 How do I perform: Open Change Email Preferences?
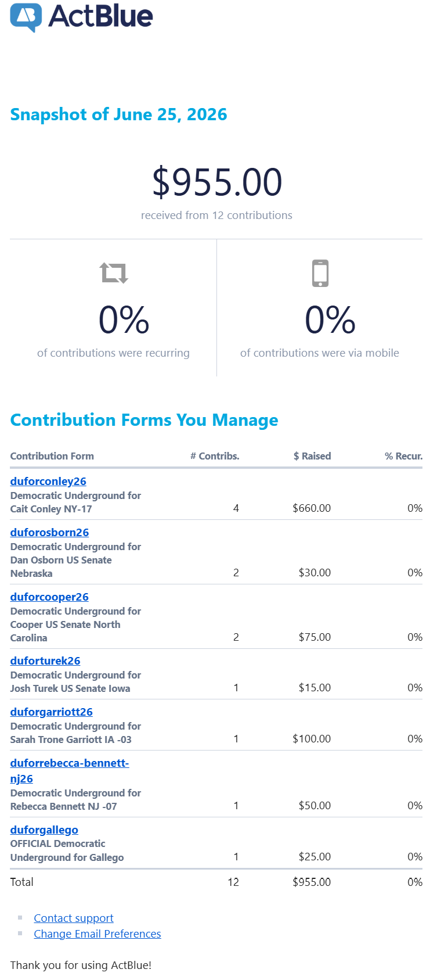click(97, 934)
